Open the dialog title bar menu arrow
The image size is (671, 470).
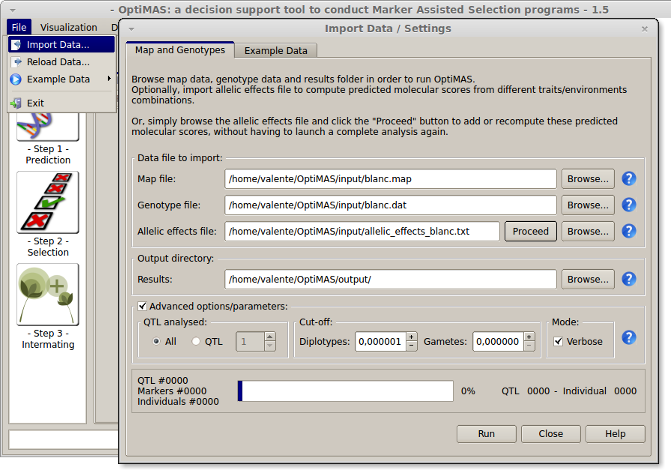(131, 29)
